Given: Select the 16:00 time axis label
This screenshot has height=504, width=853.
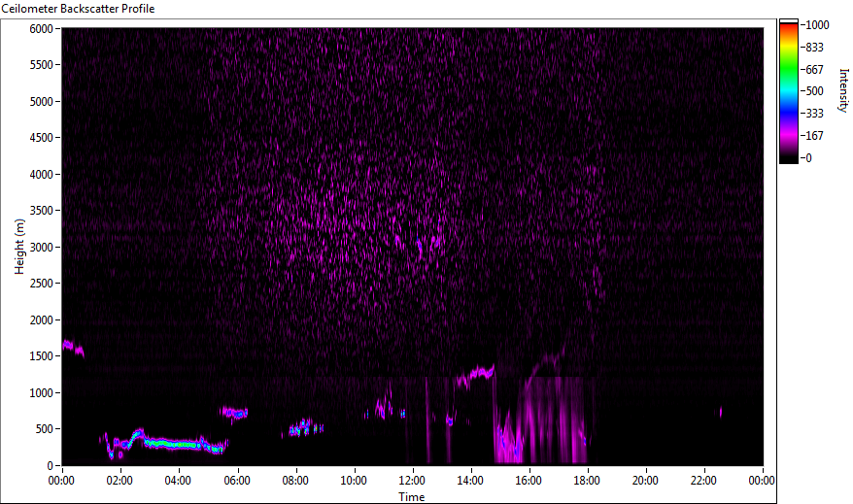Looking at the screenshot, I should 529,481.
